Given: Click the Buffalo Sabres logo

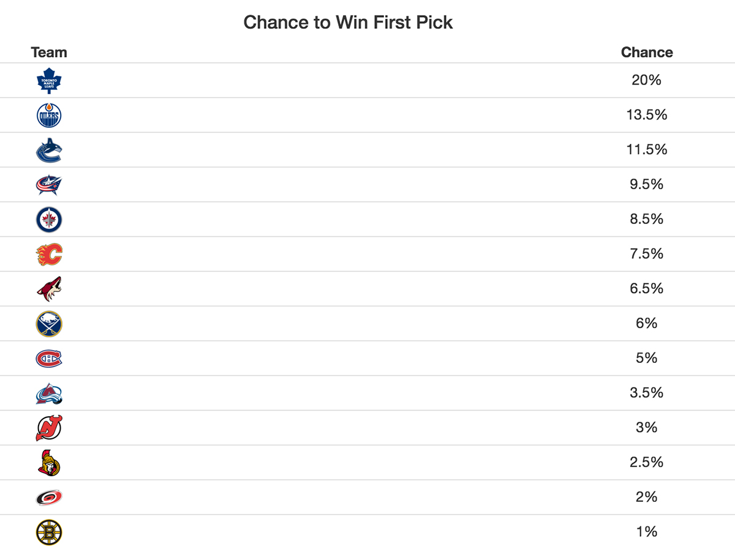Looking at the screenshot, I should (x=49, y=324).
